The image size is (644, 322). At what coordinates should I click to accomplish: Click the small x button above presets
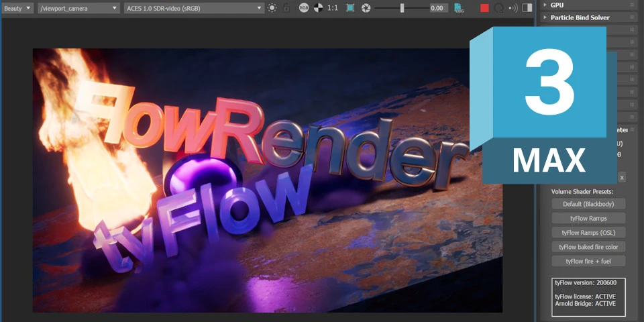622,177
